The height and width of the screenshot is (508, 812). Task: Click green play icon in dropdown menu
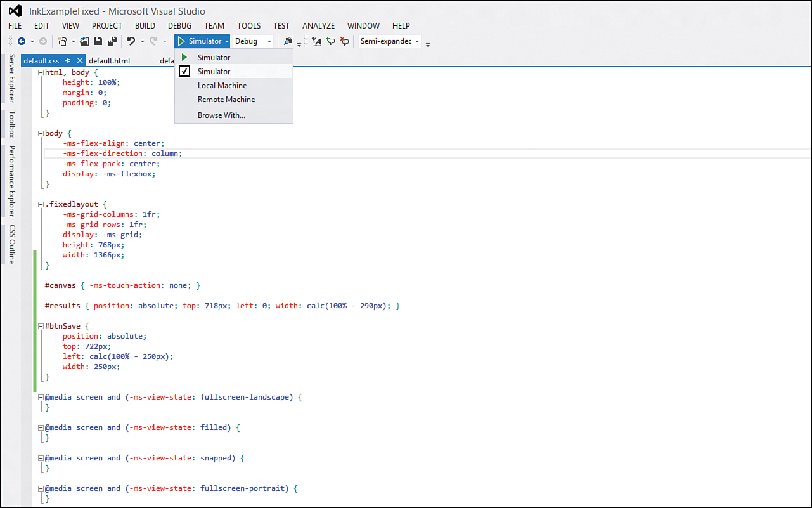[184, 58]
